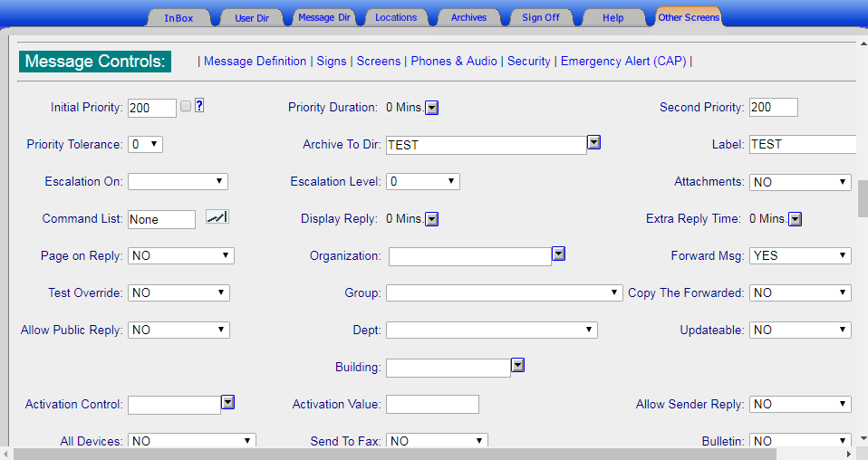
Task: Open the Page on Reply dropdown
Action: click(181, 255)
